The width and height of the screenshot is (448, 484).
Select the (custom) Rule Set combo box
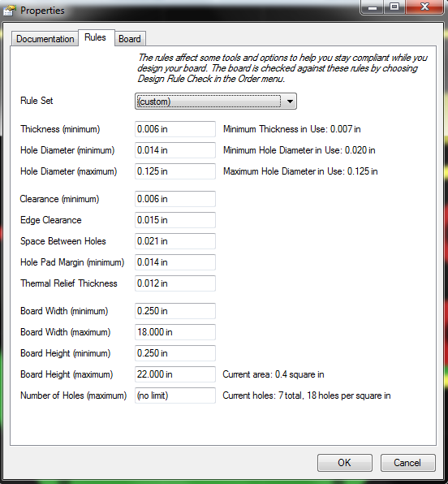tap(216, 102)
